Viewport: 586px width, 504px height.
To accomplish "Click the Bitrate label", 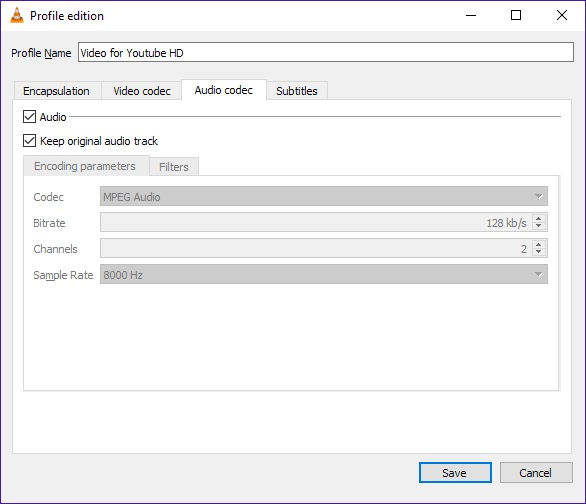I will tap(49, 223).
